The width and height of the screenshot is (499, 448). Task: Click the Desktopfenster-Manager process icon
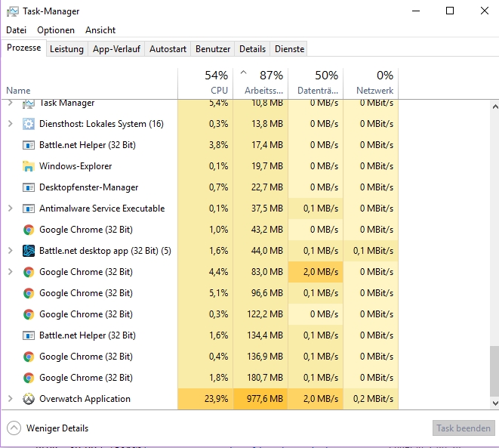(x=29, y=187)
